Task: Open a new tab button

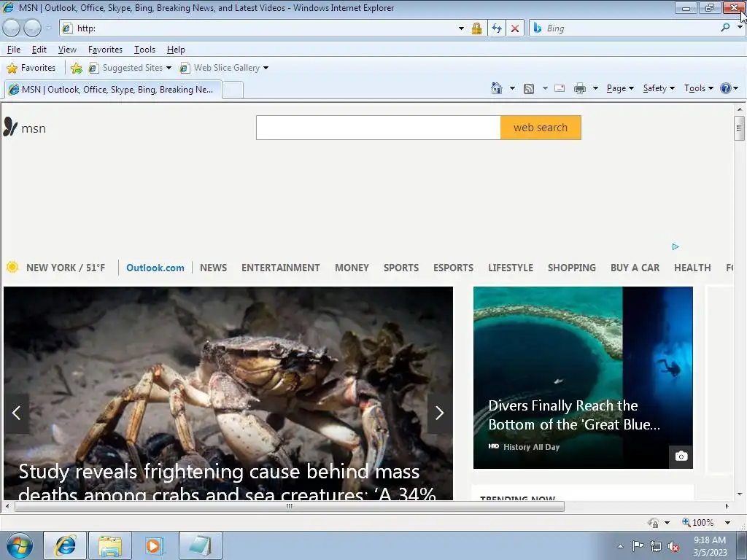Action: pos(233,90)
